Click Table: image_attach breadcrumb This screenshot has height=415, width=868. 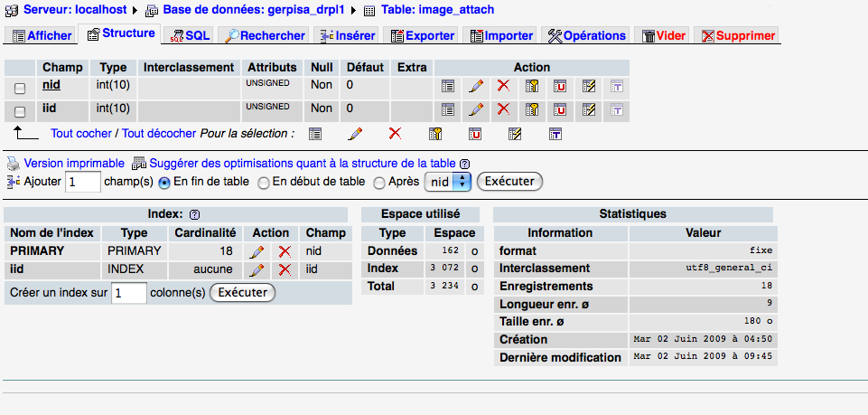tap(438, 9)
